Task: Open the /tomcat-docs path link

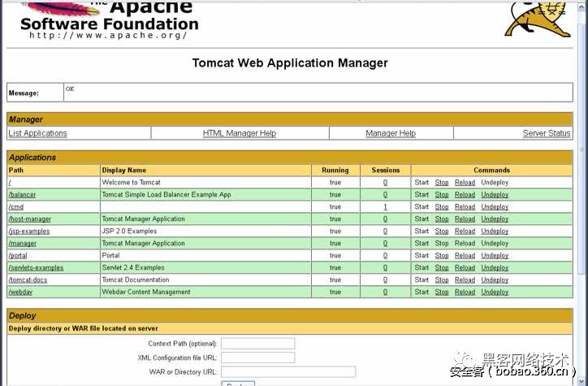Action: coord(28,280)
